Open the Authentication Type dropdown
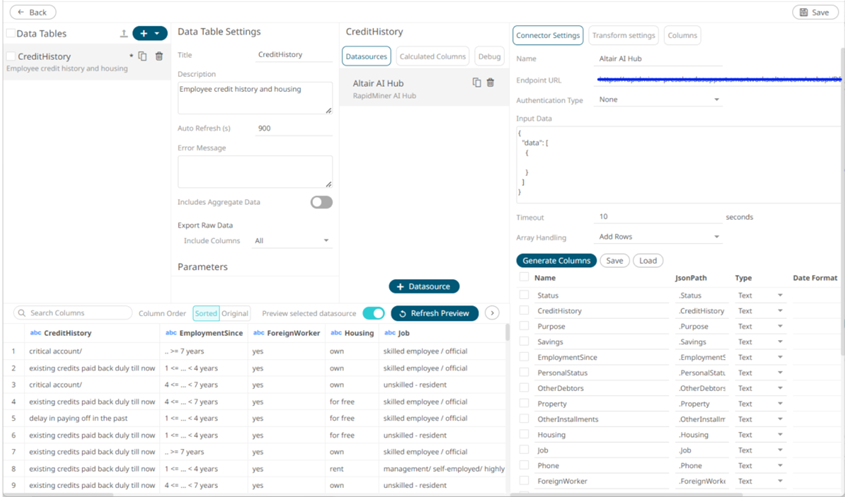 click(658, 100)
